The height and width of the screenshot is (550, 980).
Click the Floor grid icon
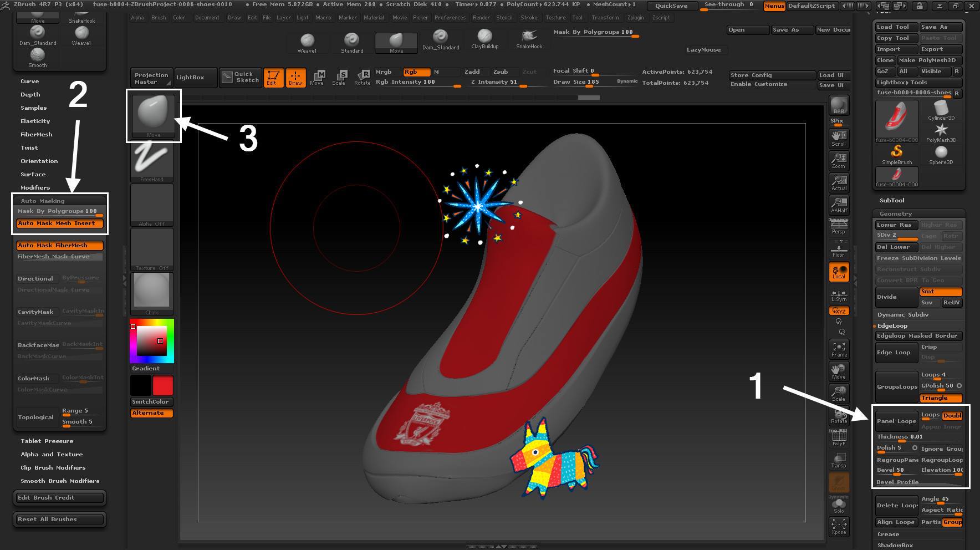(x=839, y=249)
